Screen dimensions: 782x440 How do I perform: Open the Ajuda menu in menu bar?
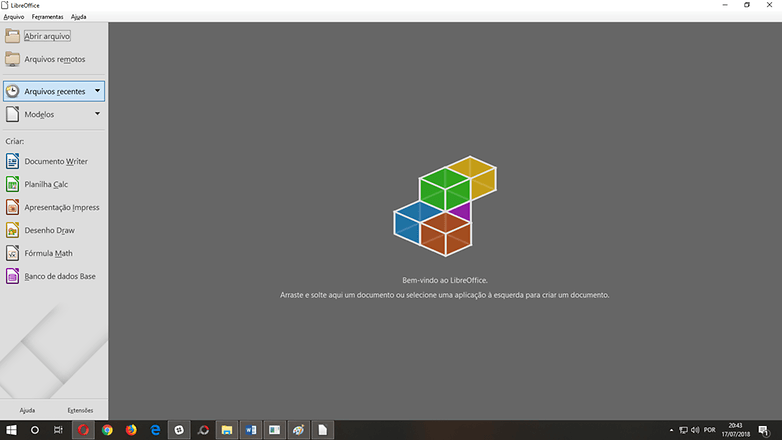click(x=78, y=16)
